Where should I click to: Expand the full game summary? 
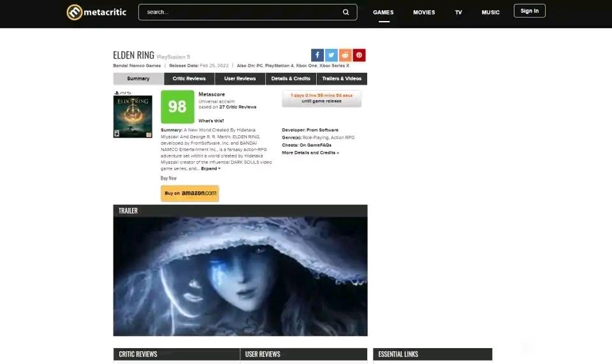(x=211, y=168)
